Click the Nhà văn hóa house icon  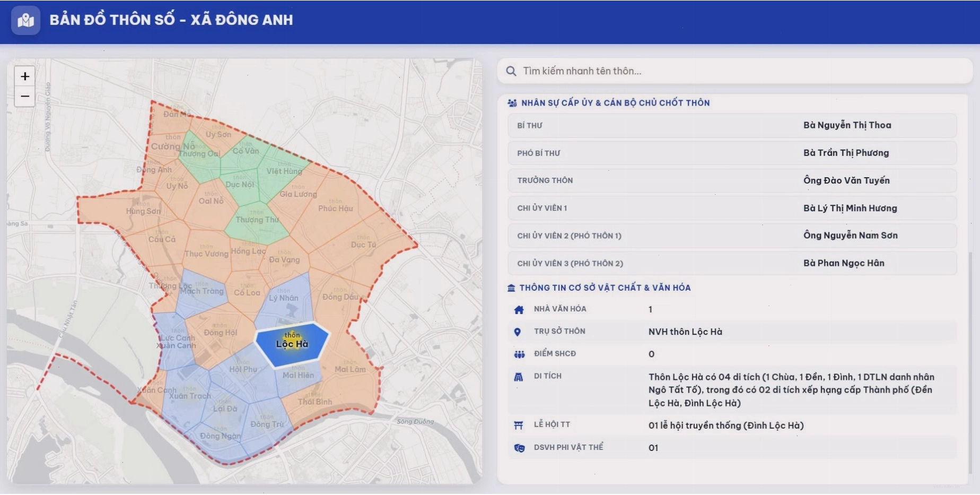[x=519, y=309]
